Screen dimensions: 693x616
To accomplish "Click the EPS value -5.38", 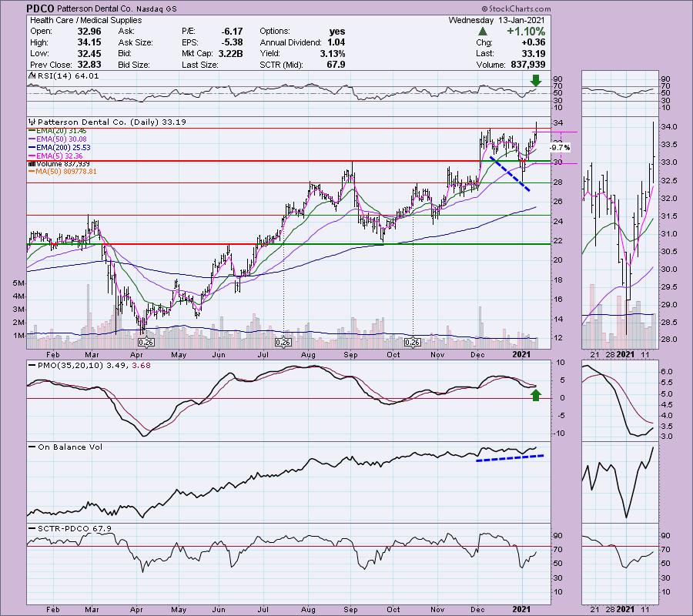I will (232, 42).
